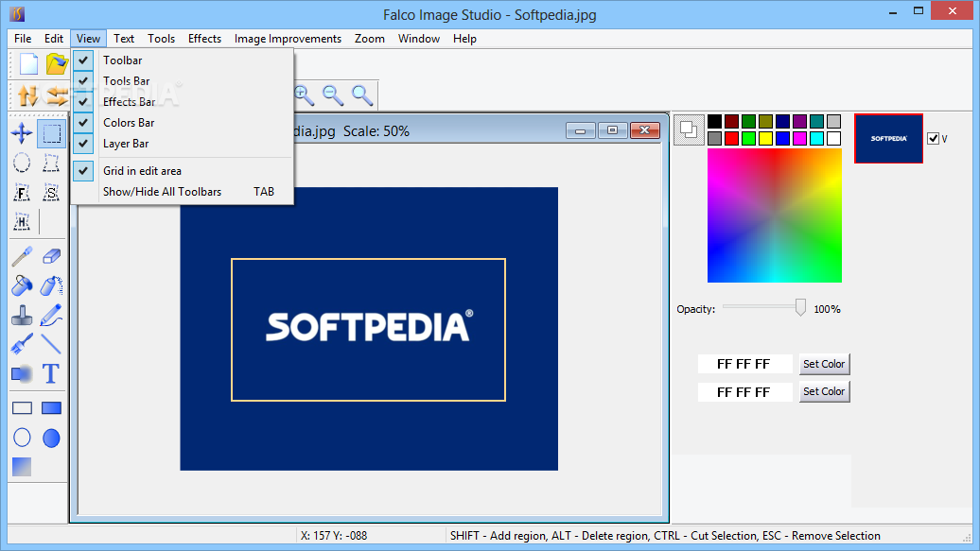This screenshot has height=551, width=980.
Task: Select the outlined ellipse shape tool
Action: pyautogui.click(x=22, y=438)
